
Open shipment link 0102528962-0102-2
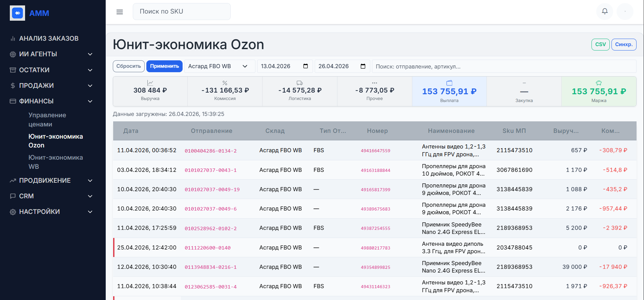tap(211, 228)
